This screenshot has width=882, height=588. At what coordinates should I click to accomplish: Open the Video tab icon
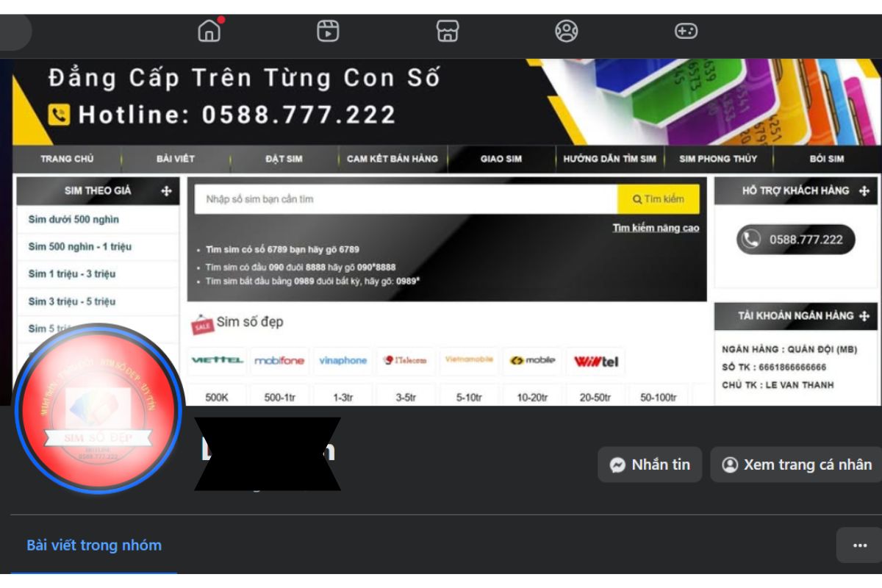[x=328, y=31]
